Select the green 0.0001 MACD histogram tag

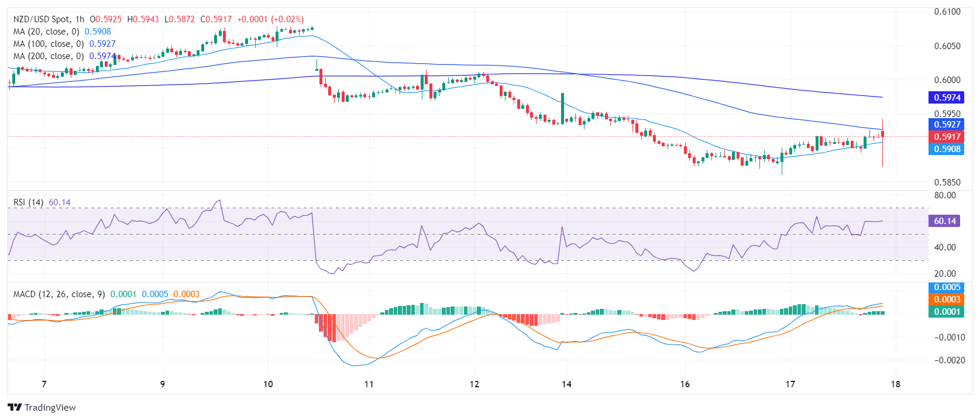click(946, 312)
